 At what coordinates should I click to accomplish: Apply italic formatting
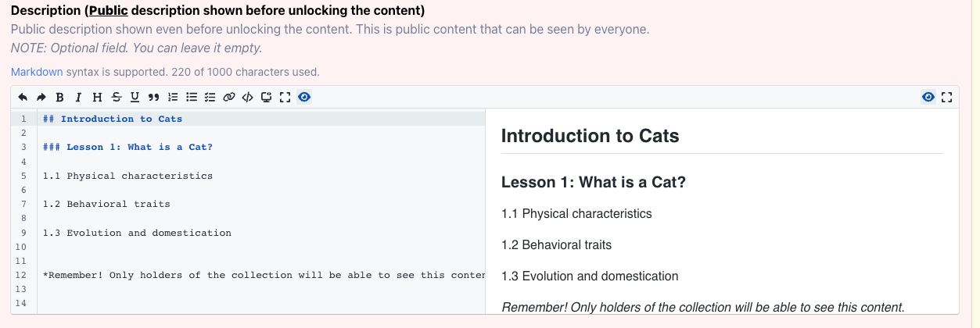tap(78, 98)
